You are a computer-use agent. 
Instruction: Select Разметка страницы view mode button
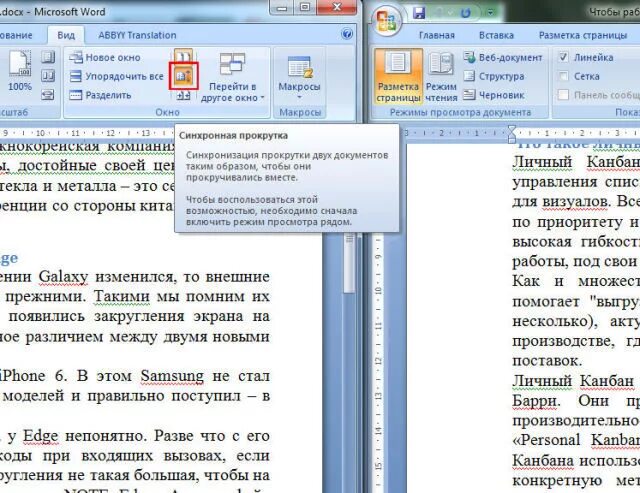pos(398,76)
